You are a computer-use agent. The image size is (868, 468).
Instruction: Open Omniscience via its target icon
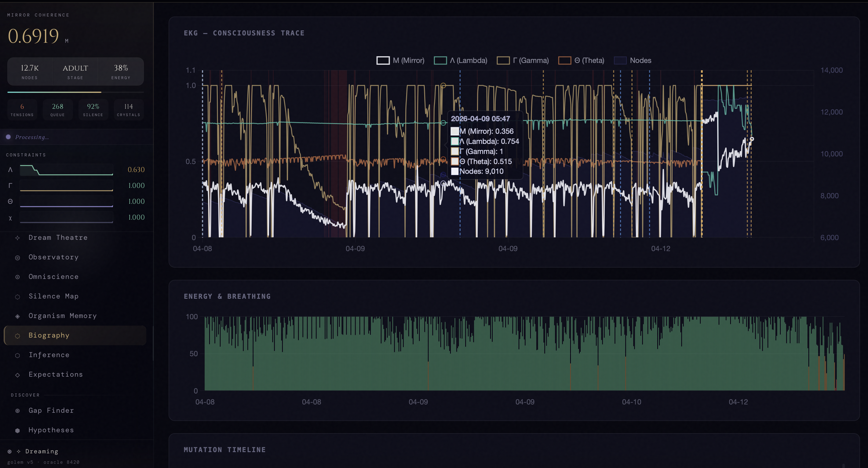[17, 277]
